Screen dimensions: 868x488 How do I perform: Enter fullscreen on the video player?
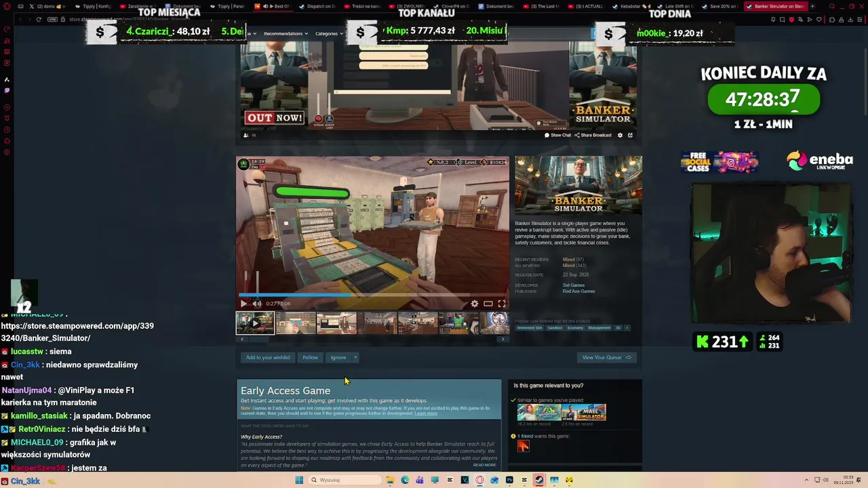(501, 304)
